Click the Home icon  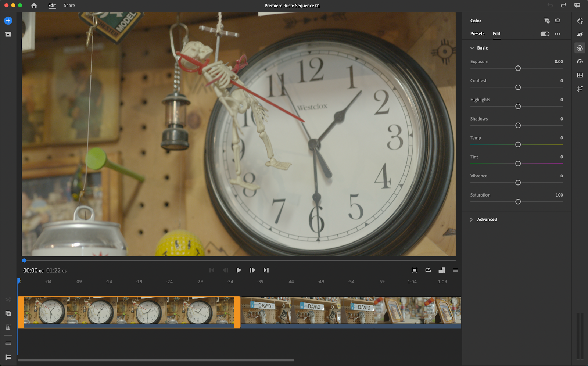(x=34, y=6)
